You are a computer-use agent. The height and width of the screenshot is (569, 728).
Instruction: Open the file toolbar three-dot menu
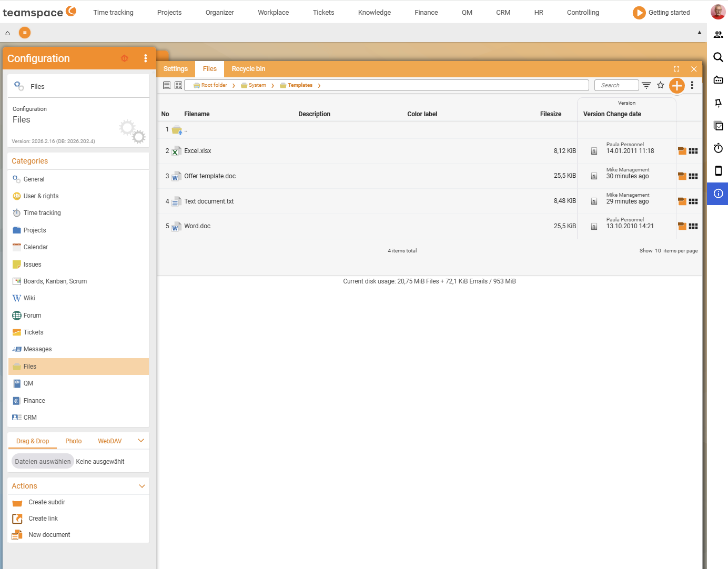[692, 85]
